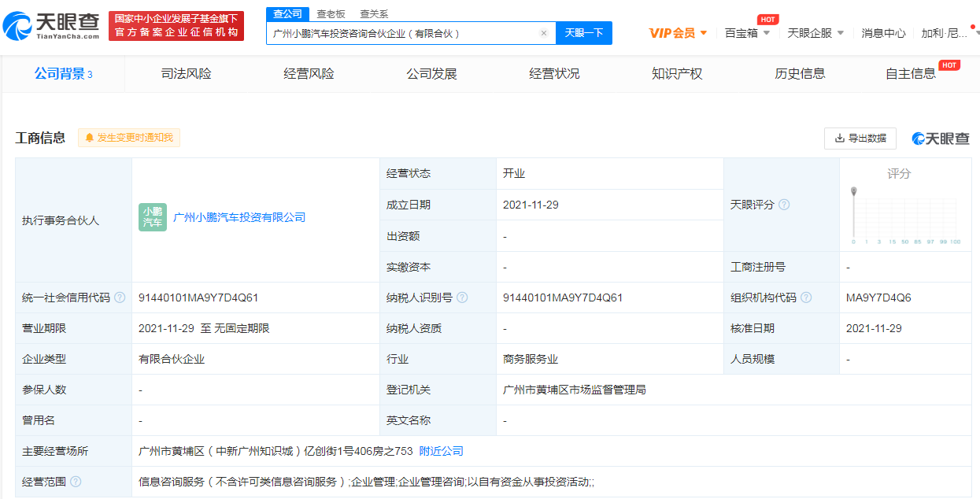Click the 小鹏汽车 company logo thumbnail
Screen dimensions: 980x499
click(153, 217)
